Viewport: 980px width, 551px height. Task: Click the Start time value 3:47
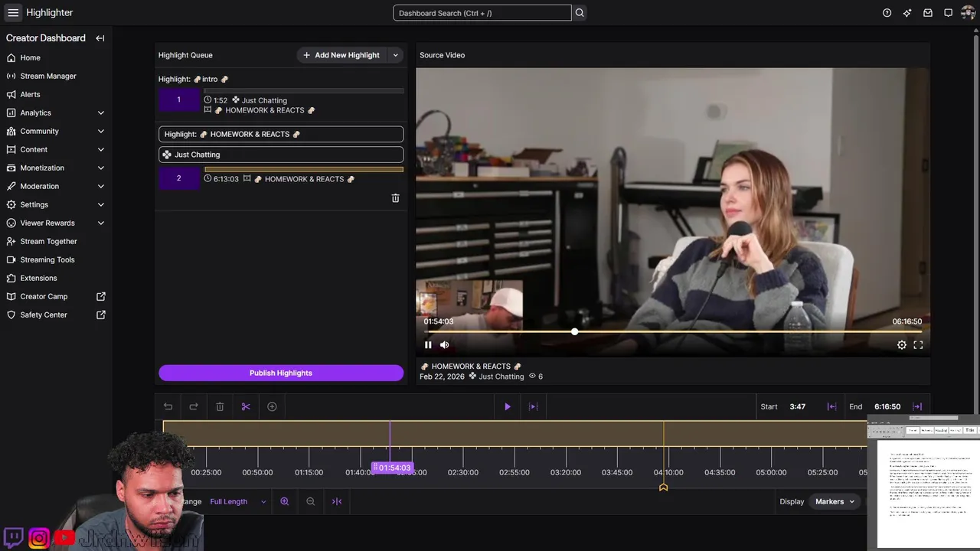[x=798, y=406]
